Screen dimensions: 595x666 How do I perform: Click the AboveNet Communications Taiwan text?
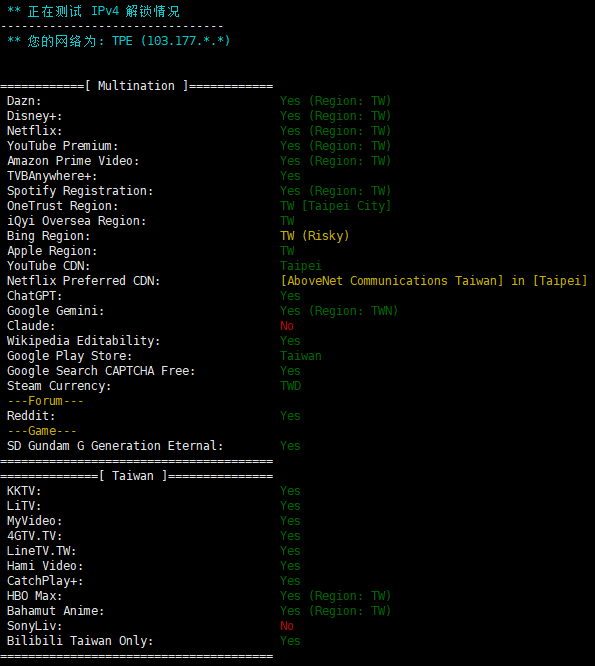point(392,281)
